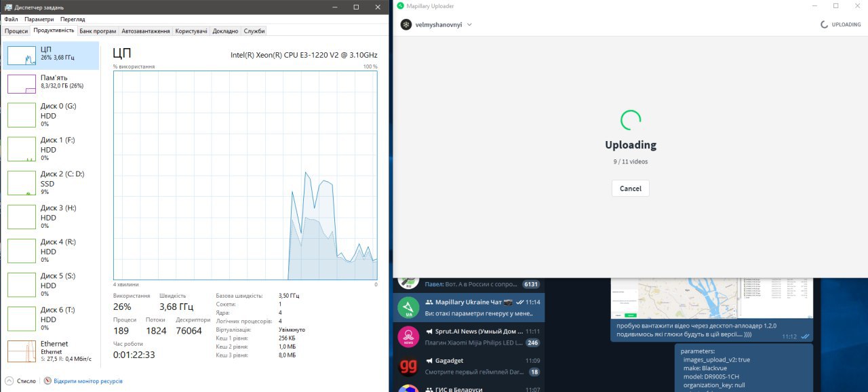Click the 246 unread counter badge
The width and height of the screenshot is (868, 392).
coord(532,343)
